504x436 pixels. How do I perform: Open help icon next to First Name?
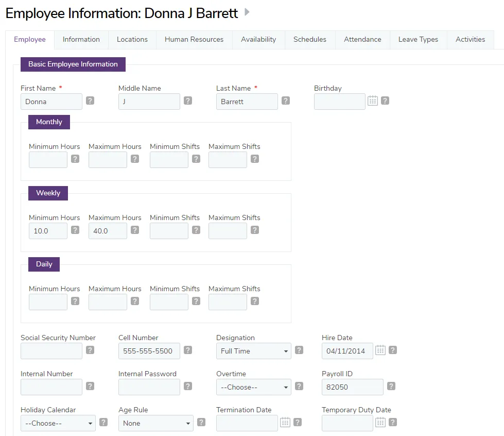[90, 100]
